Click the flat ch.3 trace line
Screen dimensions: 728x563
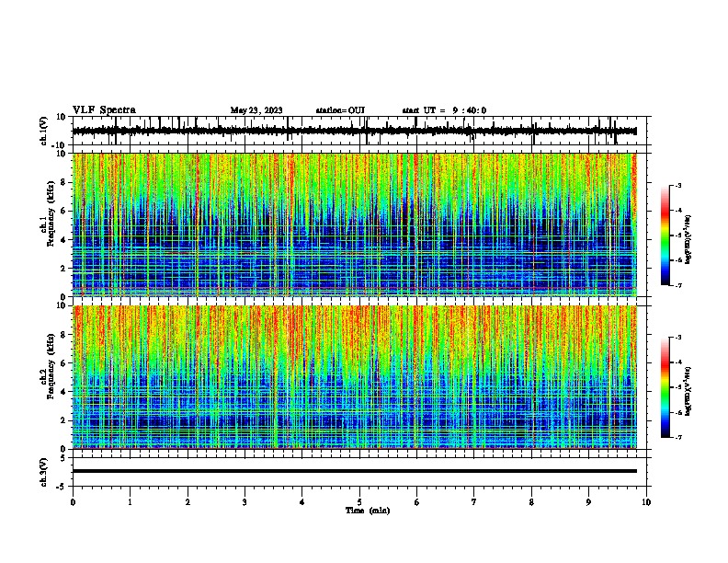tap(355, 471)
